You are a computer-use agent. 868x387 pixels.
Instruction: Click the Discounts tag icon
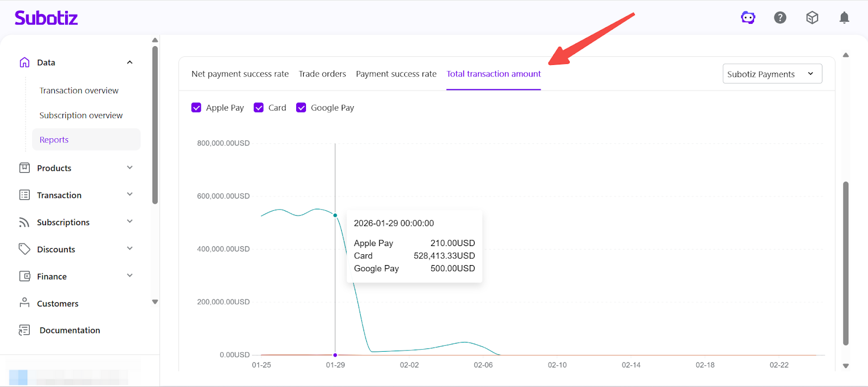click(24, 249)
